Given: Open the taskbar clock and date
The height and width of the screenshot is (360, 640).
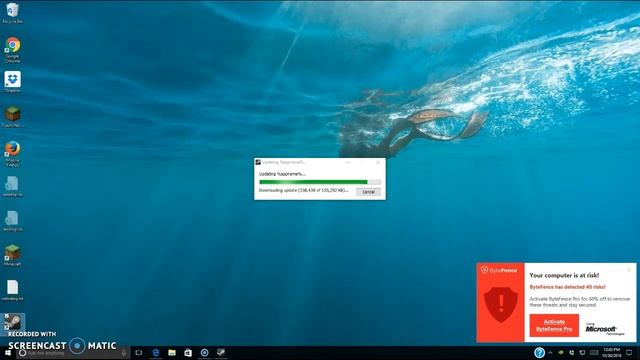Looking at the screenshot, I should pyautogui.click(x=611, y=353).
